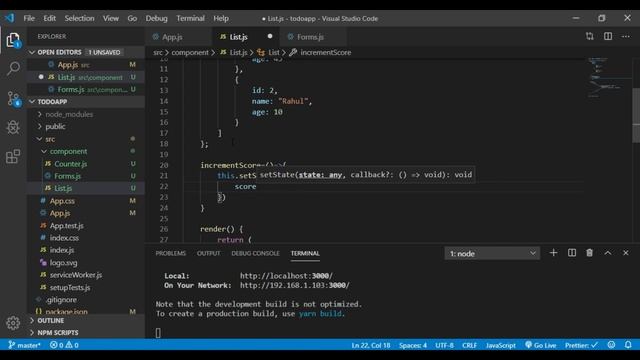Screen dimensions: 640x360
Task: Split the editor to the right
Action: pos(608,36)
